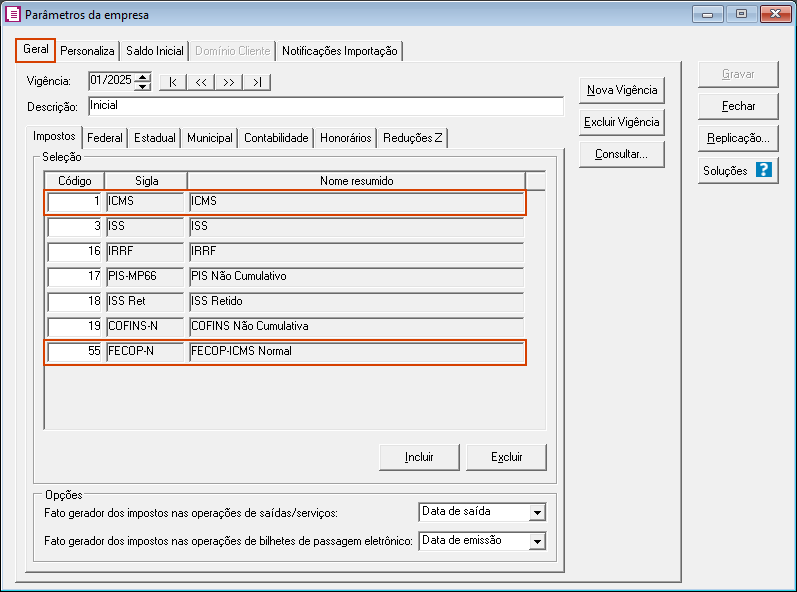
Task: Go to previous vigência record
Action: tap(201, 82)
